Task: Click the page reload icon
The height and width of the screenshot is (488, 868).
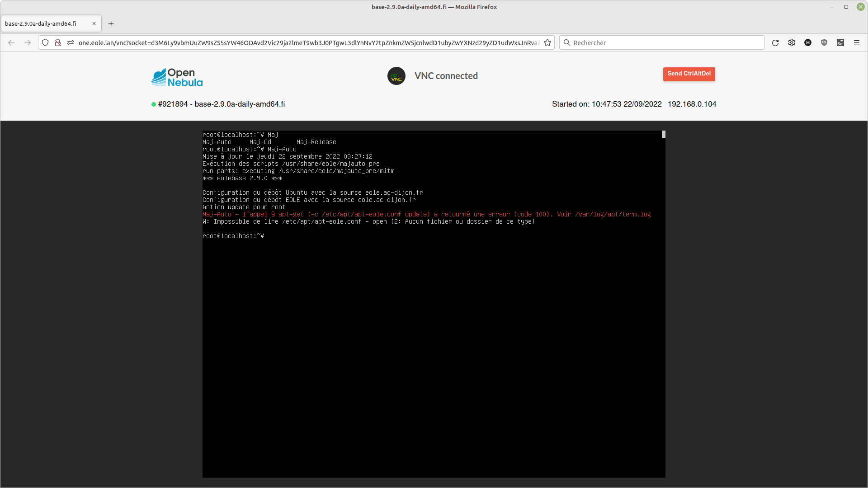Action: (x=775, y=43)
